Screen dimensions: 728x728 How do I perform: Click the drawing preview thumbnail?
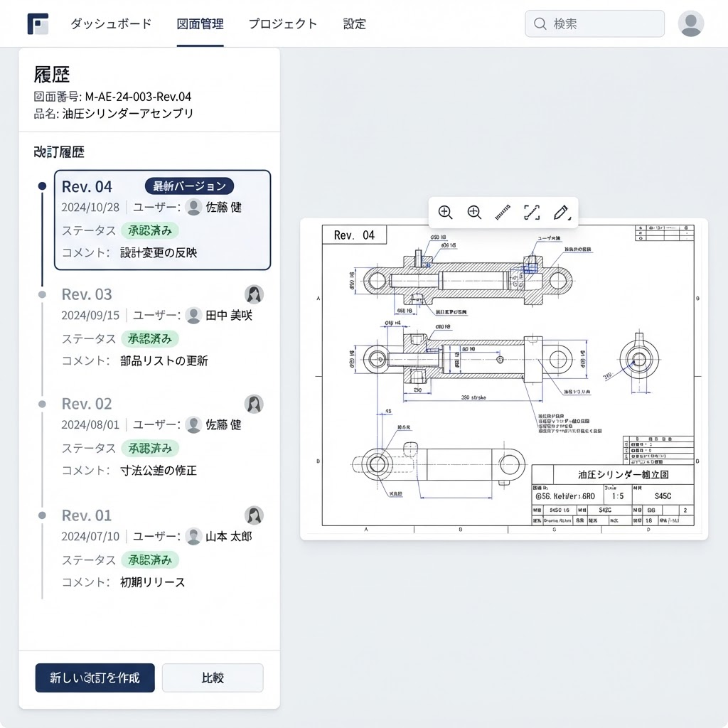point(504,379)
